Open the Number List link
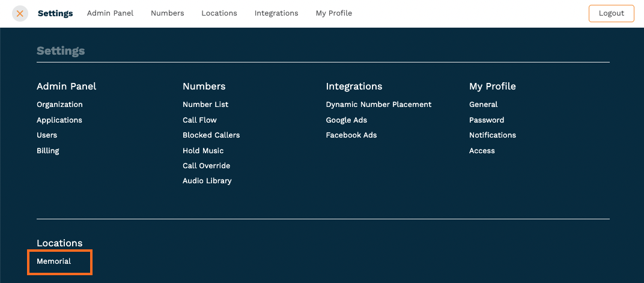Viewport: 644px width, 283px height. click(x=205, y=105)
